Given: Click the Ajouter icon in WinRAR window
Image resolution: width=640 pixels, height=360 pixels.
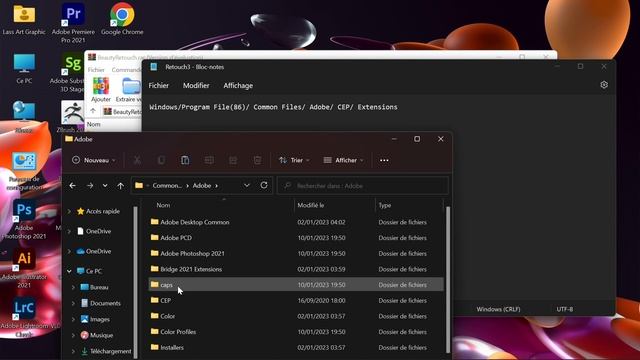Looking at the screenshot, I should [101, 89].
